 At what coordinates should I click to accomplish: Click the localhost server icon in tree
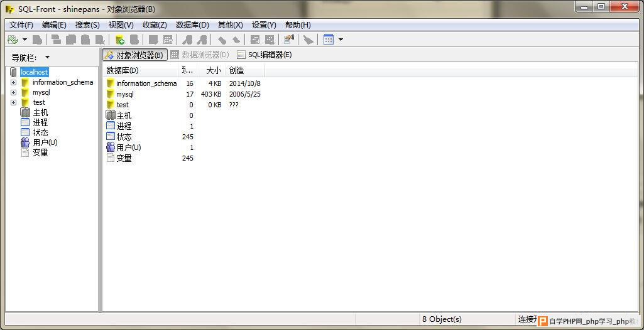point(13,72)
